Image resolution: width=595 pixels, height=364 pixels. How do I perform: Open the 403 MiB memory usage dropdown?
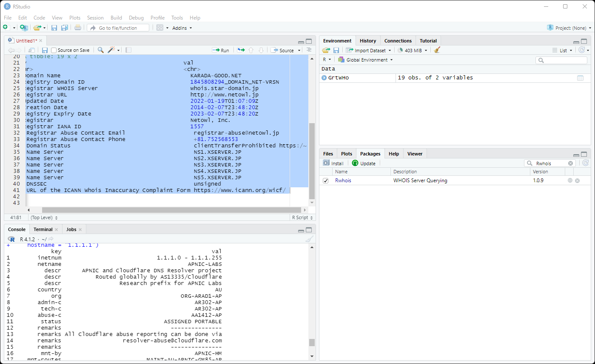point(412,50)
